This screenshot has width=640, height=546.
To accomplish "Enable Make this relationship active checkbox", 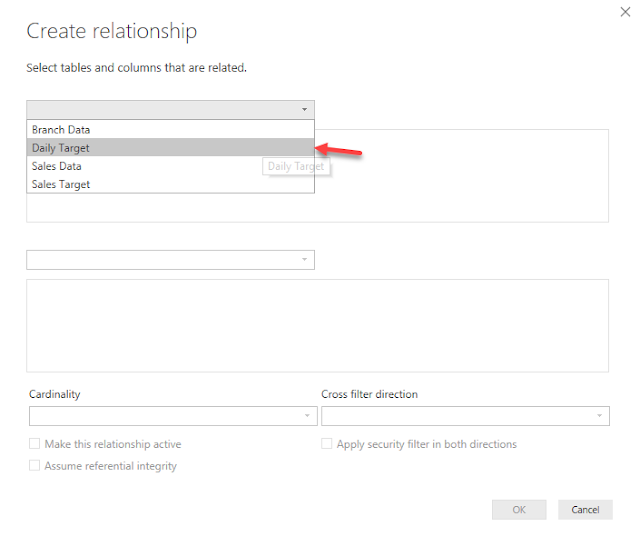I will point(35,444).
